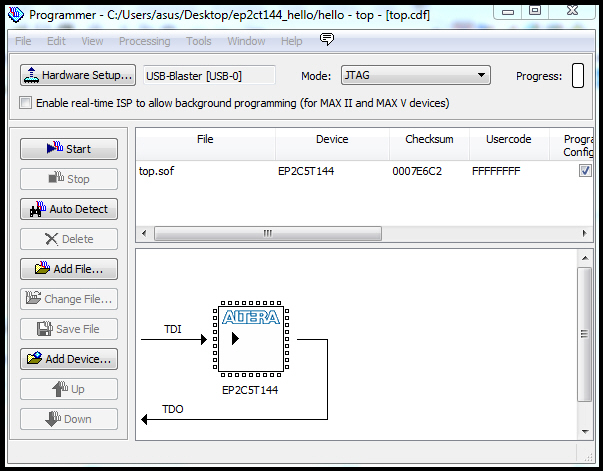Click the EP2C5T144 label under the chip
Viewport: 603px width, 471px height.
point(250,390)
